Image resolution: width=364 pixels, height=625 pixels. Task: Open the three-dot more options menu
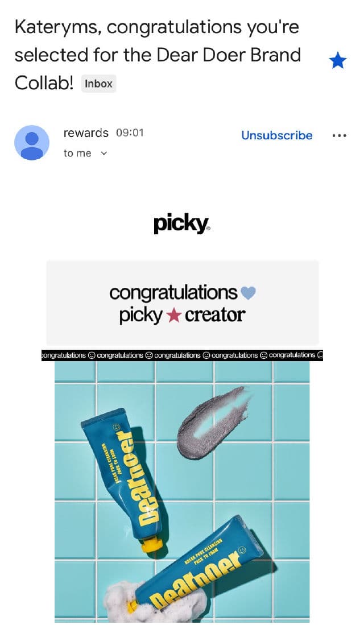(340, 135)
